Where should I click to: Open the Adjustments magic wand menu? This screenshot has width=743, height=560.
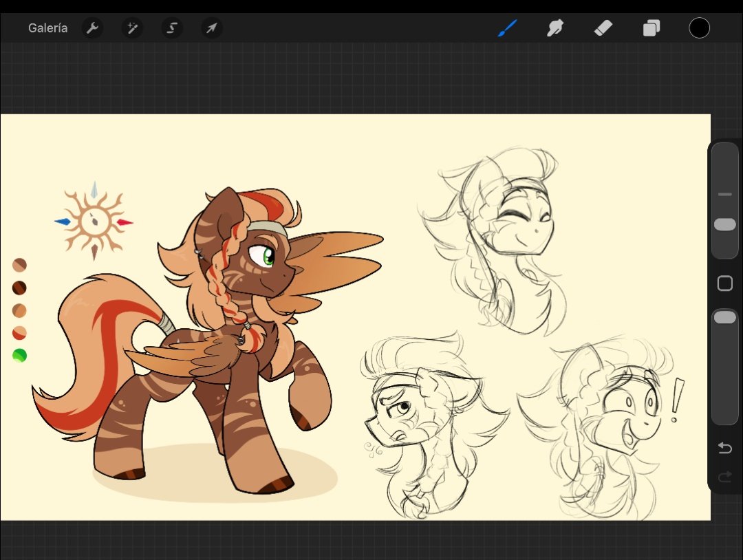(132, 28)
